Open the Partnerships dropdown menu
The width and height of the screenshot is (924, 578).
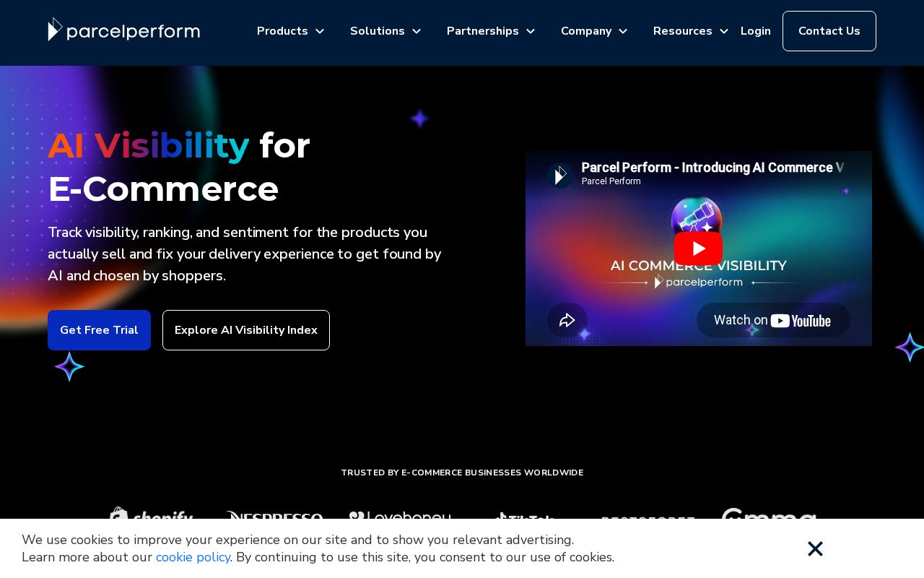(491, 31)
